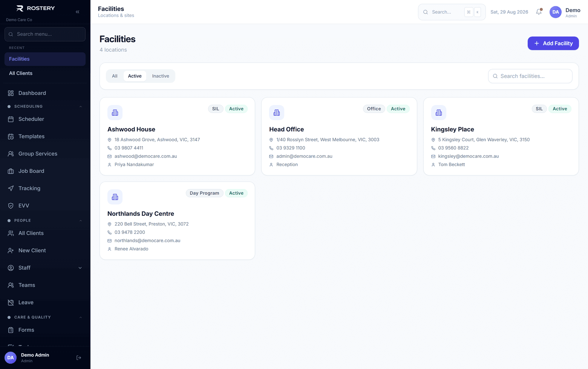
Task: Show All facilities tab
Action: point(115,76)
